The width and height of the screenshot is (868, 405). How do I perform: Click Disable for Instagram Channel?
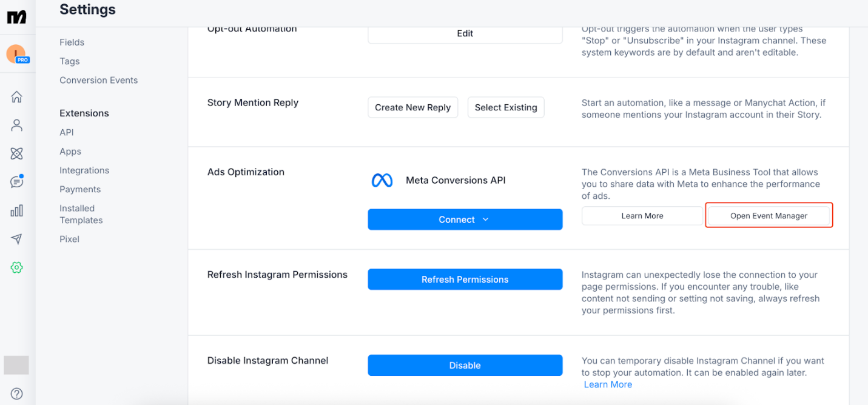coord(465,366)
